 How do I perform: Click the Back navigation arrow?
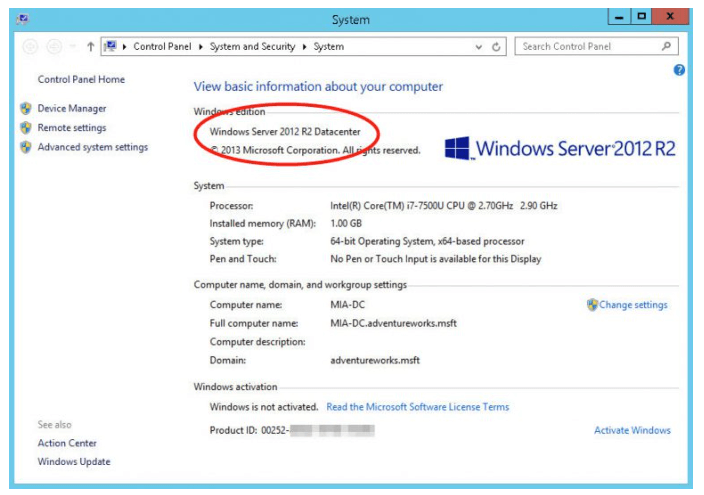29,46
